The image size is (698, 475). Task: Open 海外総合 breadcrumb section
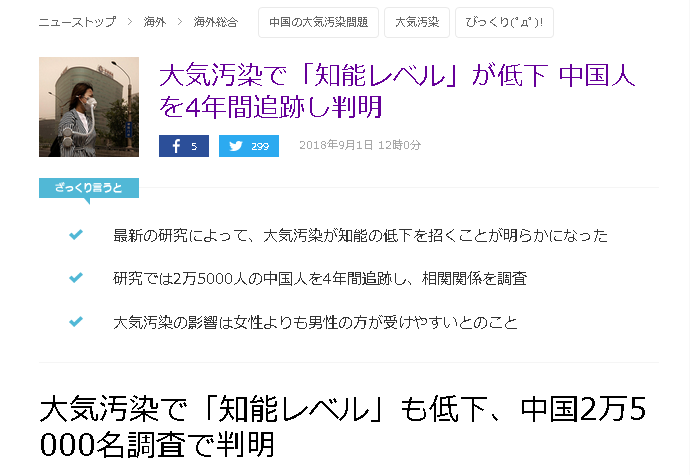point(216,22)
